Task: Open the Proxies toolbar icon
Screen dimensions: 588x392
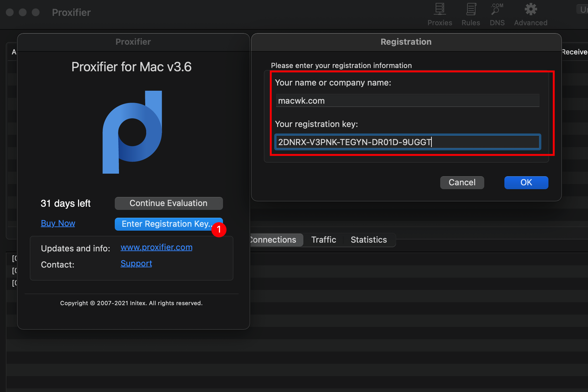Action: tap(440, 15)
